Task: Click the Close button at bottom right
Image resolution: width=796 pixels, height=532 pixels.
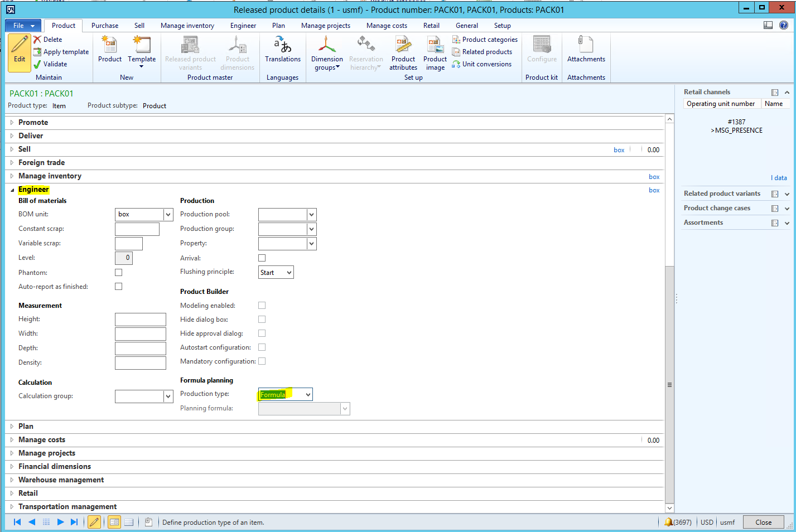Action: click(x=763, y=523)
